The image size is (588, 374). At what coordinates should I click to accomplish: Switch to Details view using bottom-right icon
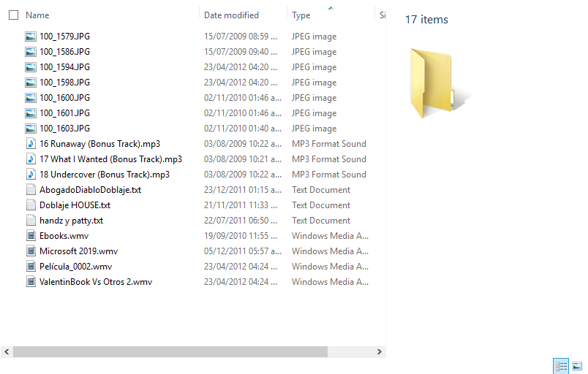tap(561, 366)
